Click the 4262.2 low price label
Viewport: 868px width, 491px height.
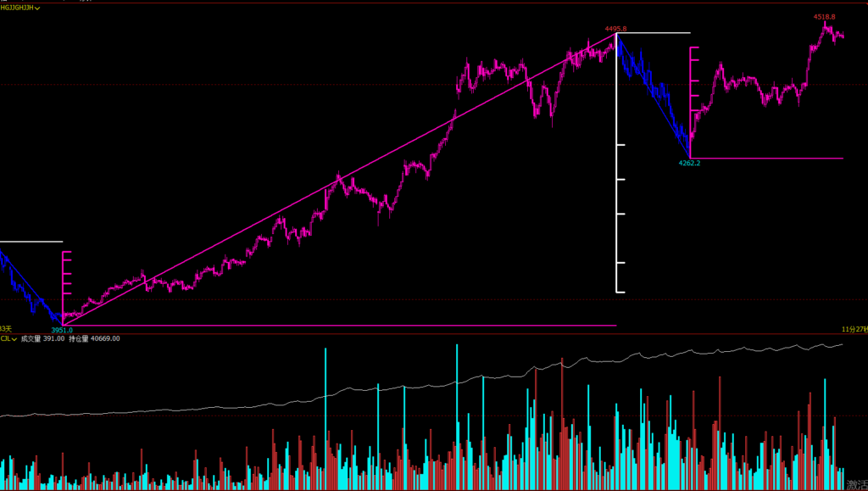(689, 163)
